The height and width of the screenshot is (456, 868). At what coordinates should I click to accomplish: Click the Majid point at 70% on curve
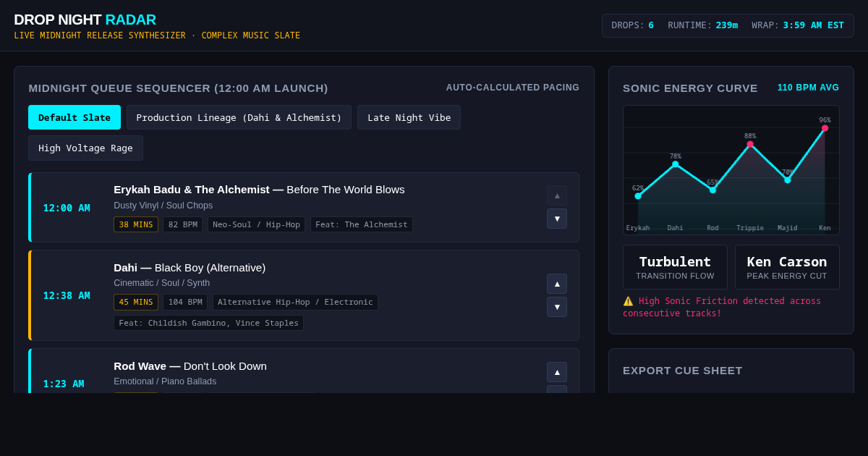click(x=788, y=180)
